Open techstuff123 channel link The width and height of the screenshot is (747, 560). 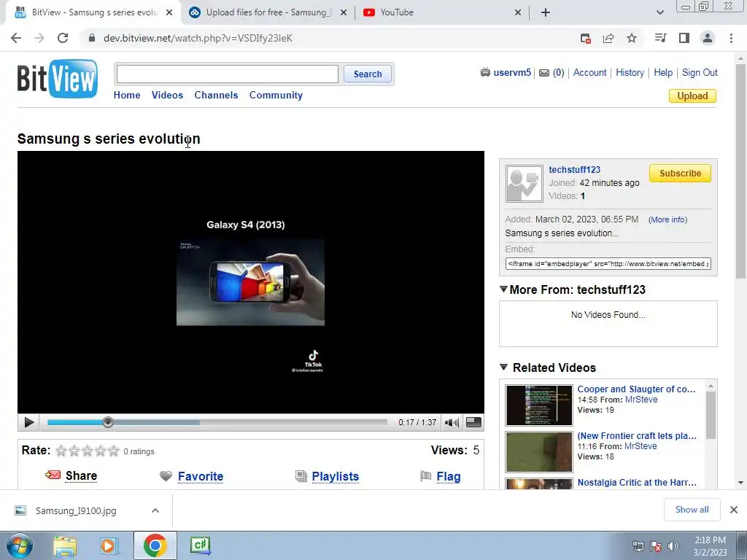pos(575,169)
